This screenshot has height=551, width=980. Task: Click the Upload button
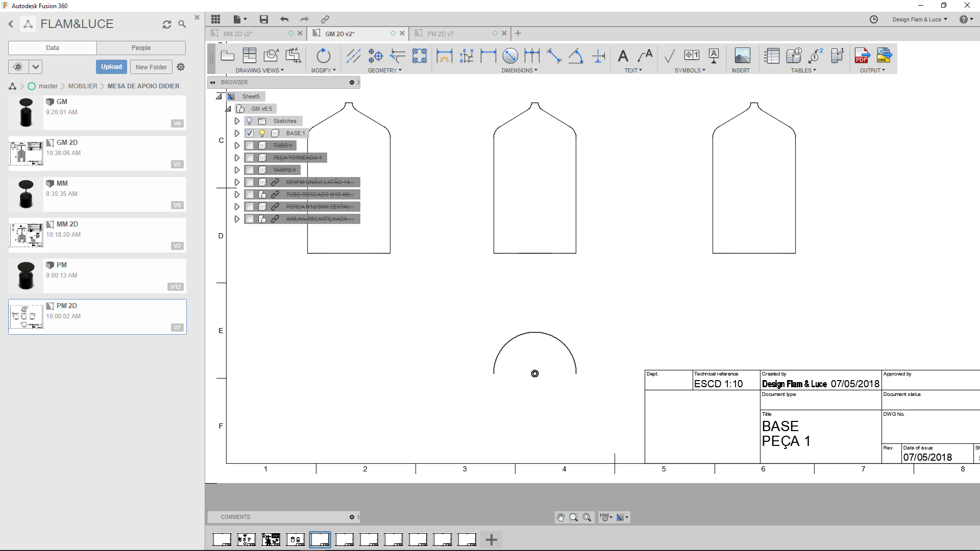point(111,67)
